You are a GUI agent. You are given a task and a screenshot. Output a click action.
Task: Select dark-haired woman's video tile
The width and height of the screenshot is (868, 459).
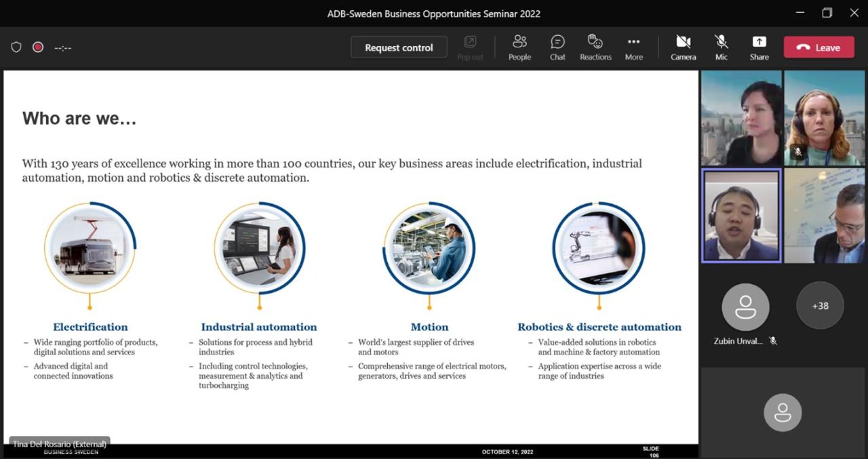(741, 119)
